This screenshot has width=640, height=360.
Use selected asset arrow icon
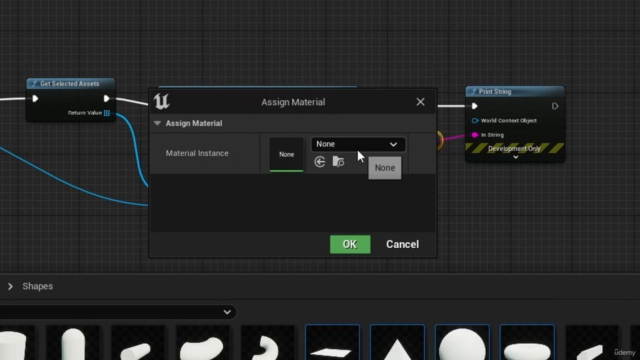click(320, 162)
